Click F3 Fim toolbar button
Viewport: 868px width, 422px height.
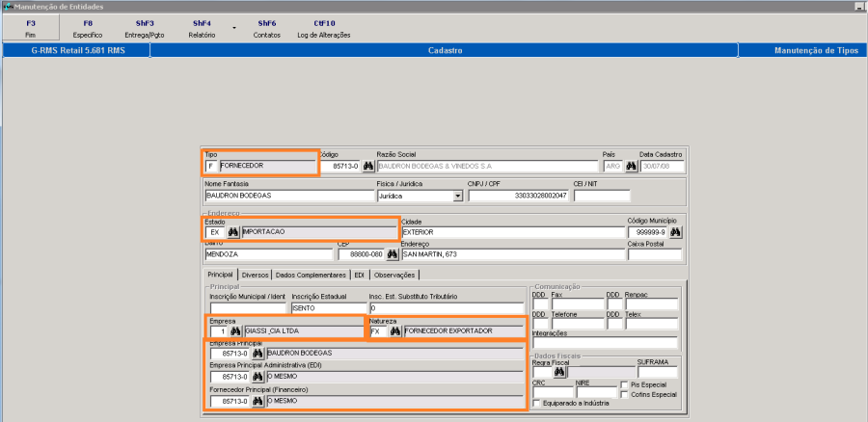click(31, 29)
